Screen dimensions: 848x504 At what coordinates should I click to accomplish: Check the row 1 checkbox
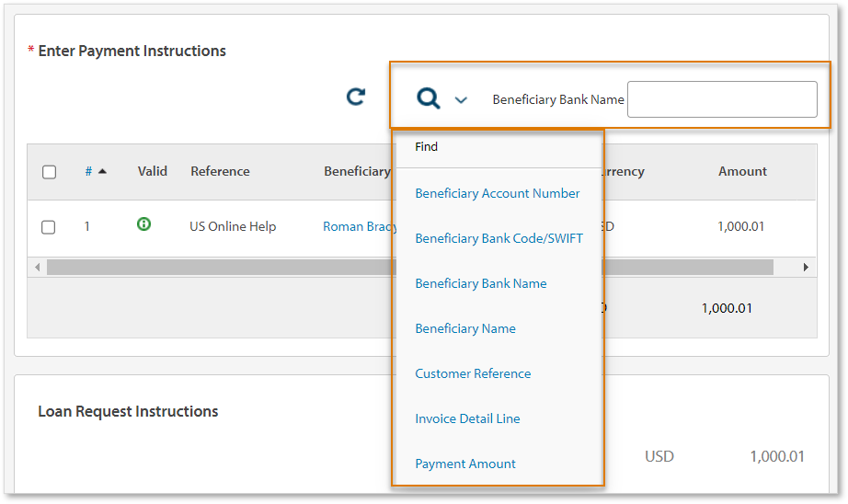coord(49,227)
